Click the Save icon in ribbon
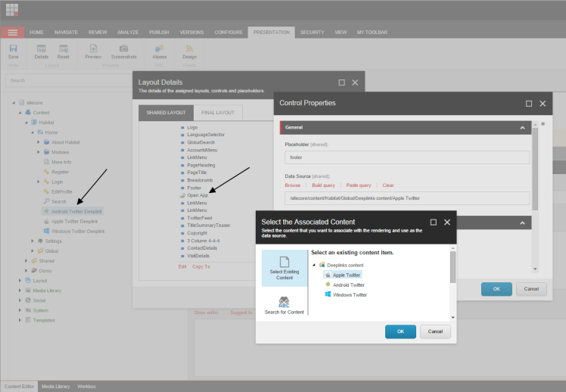566x392 pixels. [x=14, y=51]
